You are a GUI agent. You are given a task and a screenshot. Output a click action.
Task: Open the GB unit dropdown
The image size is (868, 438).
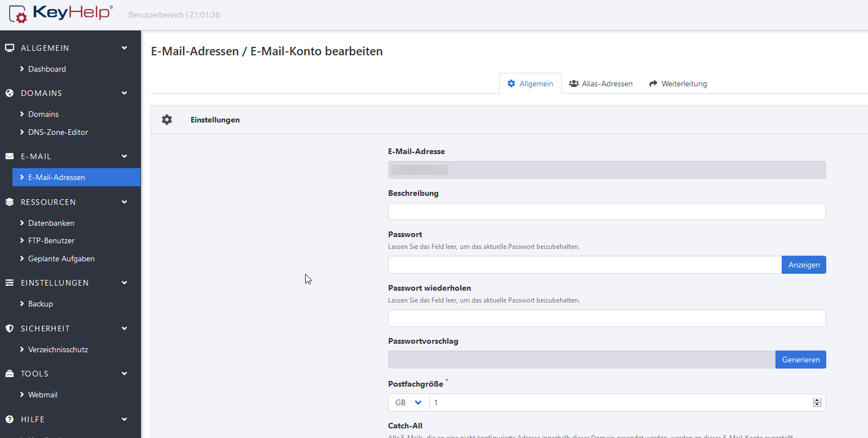[x=408, y=402]
